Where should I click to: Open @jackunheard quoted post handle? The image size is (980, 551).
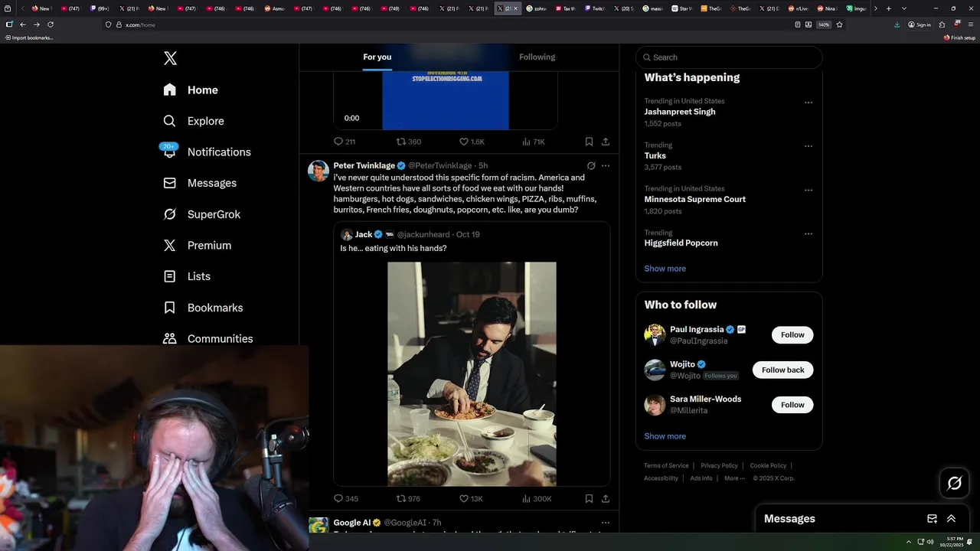(423, 234)
